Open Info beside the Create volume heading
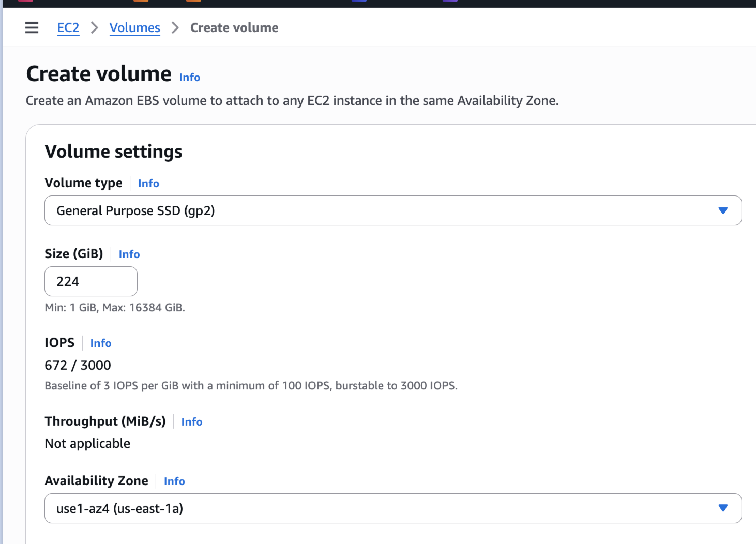 point(190,78)
